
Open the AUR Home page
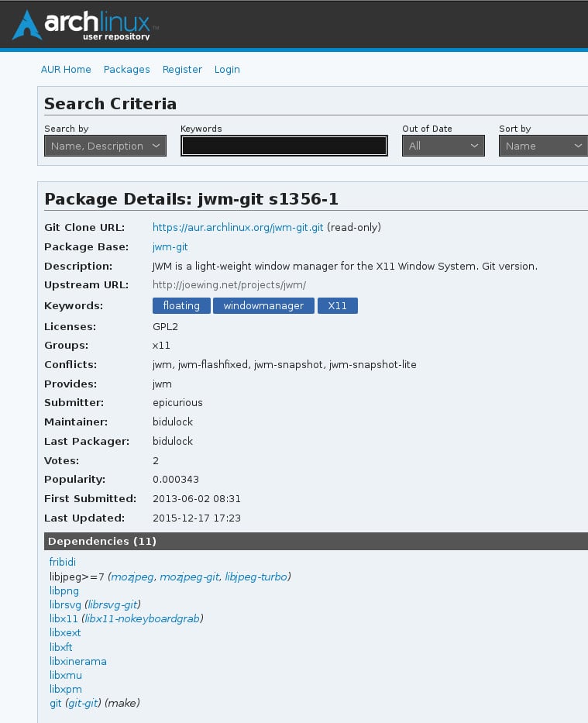pyautogui.click(x=66, y=69)
